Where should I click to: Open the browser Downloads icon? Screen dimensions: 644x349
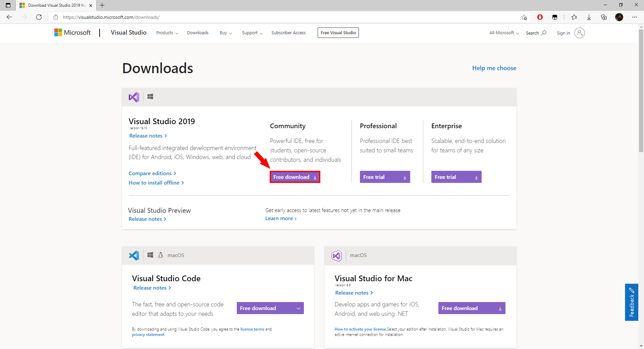589,17
